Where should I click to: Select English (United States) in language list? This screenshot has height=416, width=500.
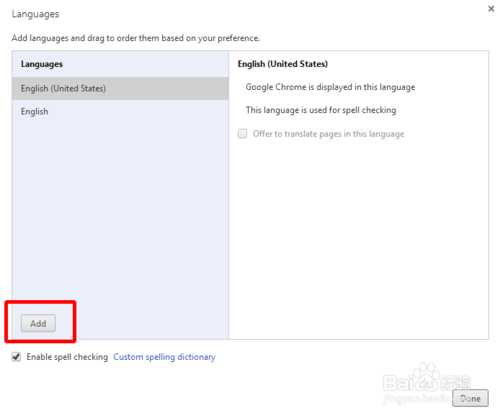point(120,89)
